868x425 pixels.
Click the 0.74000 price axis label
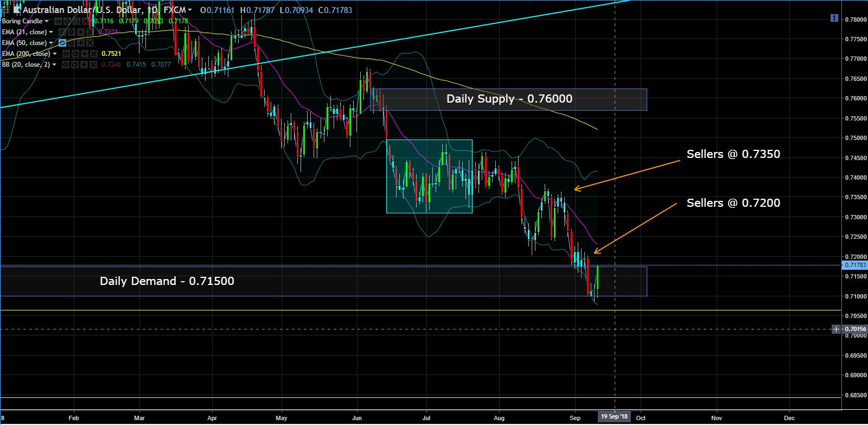pyautogui.click(x=856, y=177)
